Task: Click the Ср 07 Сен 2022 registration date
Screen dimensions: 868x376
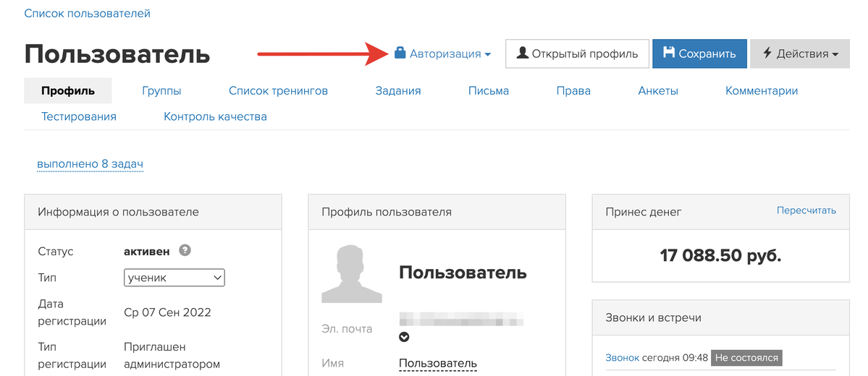Action: [x=168, y=312]
